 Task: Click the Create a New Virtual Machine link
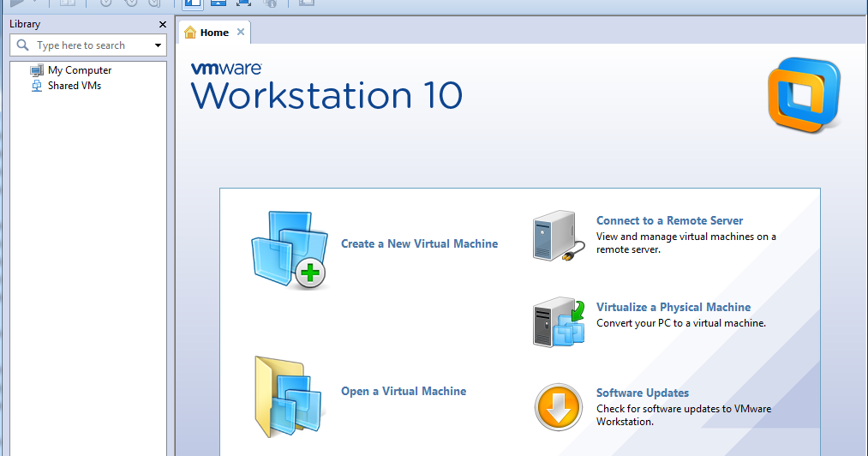coord(419,243)
